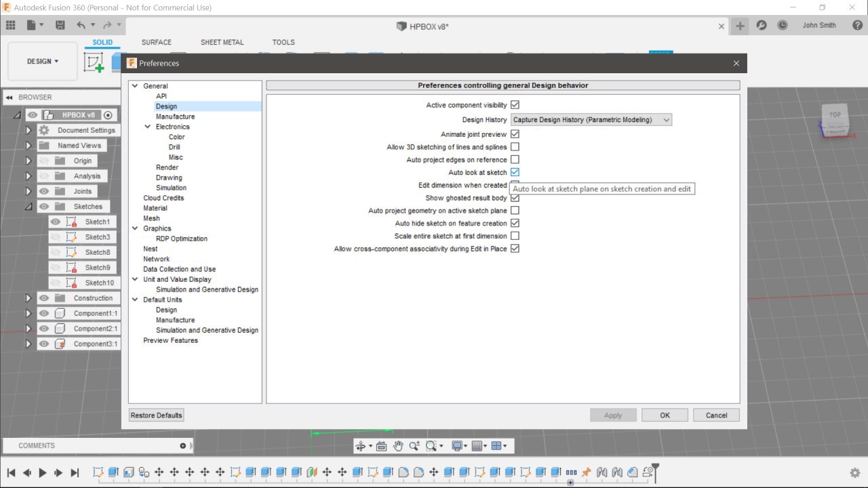Open Grid and Snaps icon
This screenshot has height=488, width=868.
[x=477, y=446]
